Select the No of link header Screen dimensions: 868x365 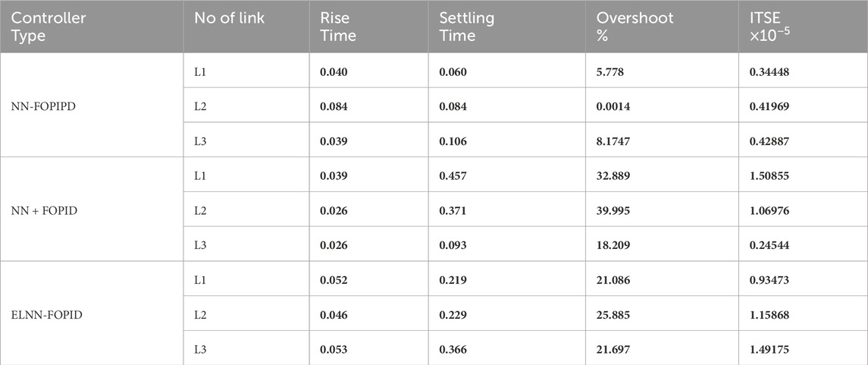pos(229,17)
